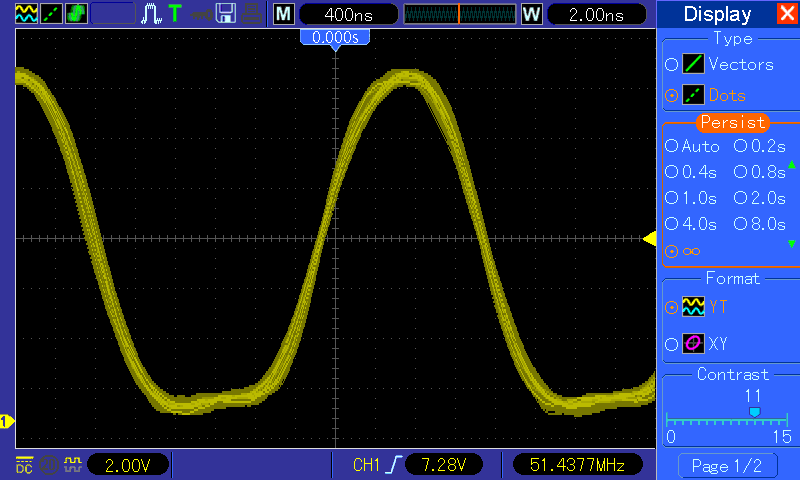Choose 0.4s persistence option
800x480 pixels.
coord(671,172)
